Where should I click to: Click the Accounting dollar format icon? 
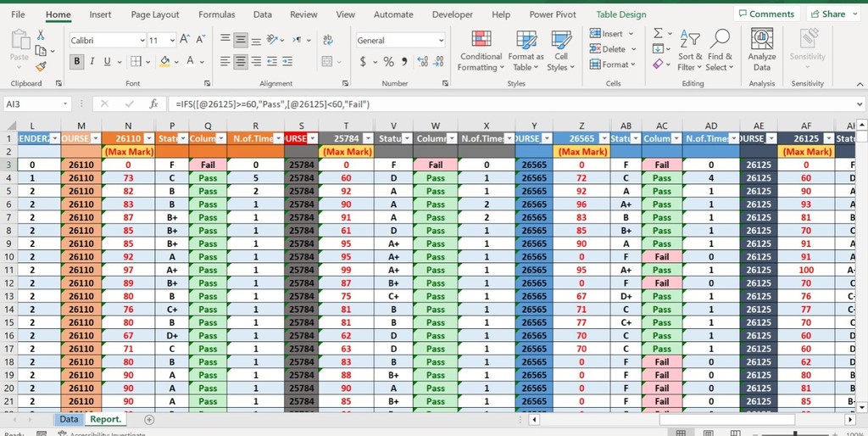tap(363, 61)
